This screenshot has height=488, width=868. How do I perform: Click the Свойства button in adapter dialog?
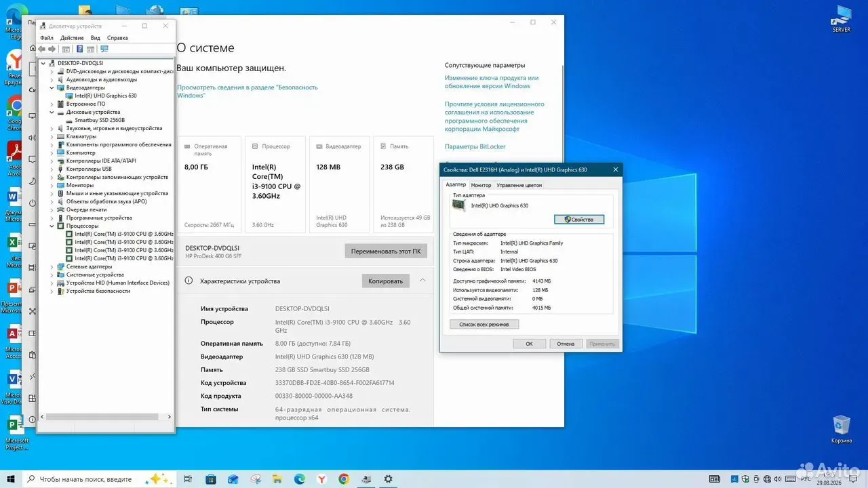coord(578,220)
